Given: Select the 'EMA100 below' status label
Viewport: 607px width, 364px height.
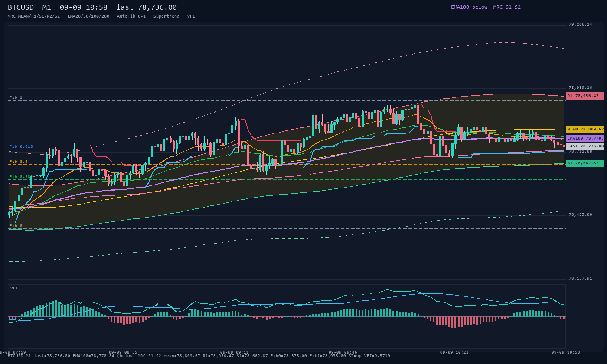Looking at the screenshot, I should pos(469,7).
